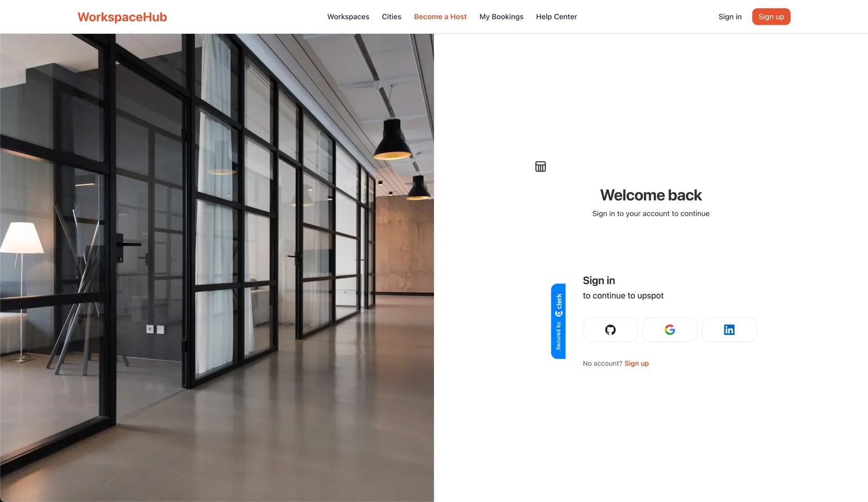
Task: Click the WorkspaceHub logo
Action: tap(122, 17)
